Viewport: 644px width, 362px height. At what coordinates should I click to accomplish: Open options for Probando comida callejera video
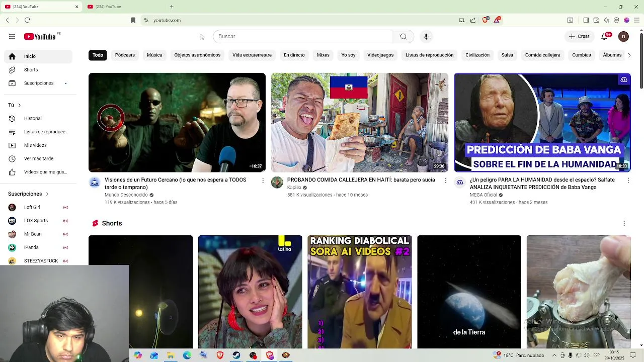point(445,180)
